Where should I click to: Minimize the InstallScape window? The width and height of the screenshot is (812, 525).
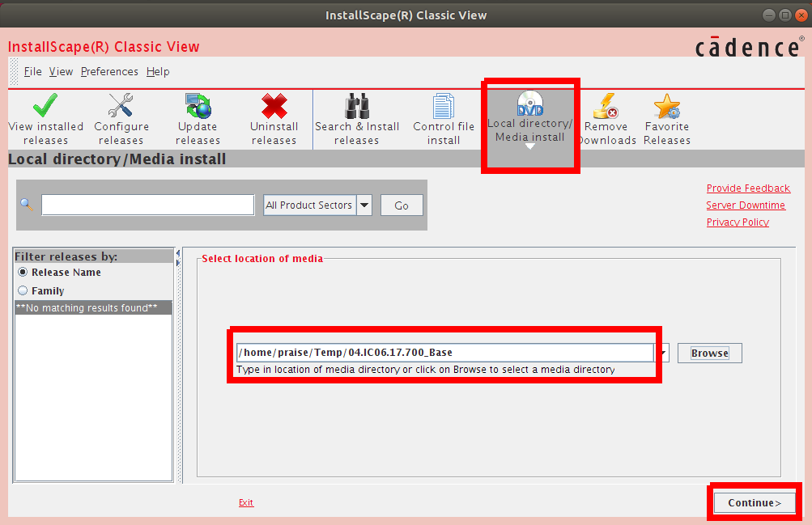[x=769, y=15]
